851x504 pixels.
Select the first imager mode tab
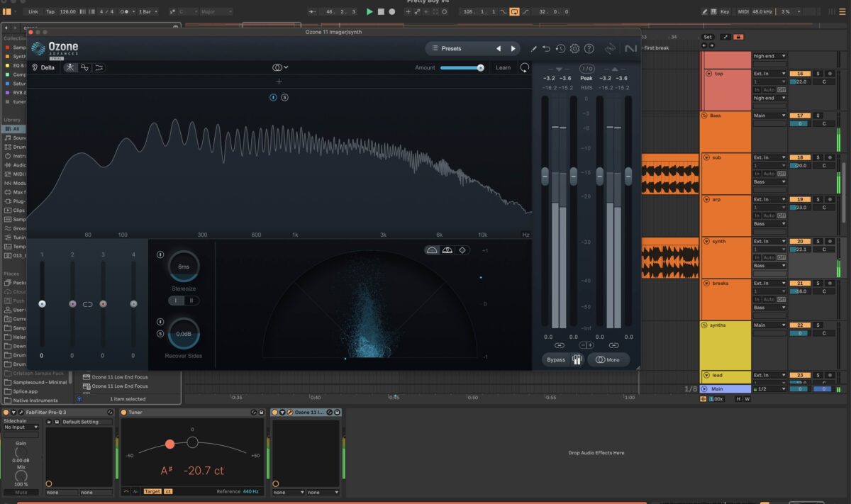click(70, 68)
